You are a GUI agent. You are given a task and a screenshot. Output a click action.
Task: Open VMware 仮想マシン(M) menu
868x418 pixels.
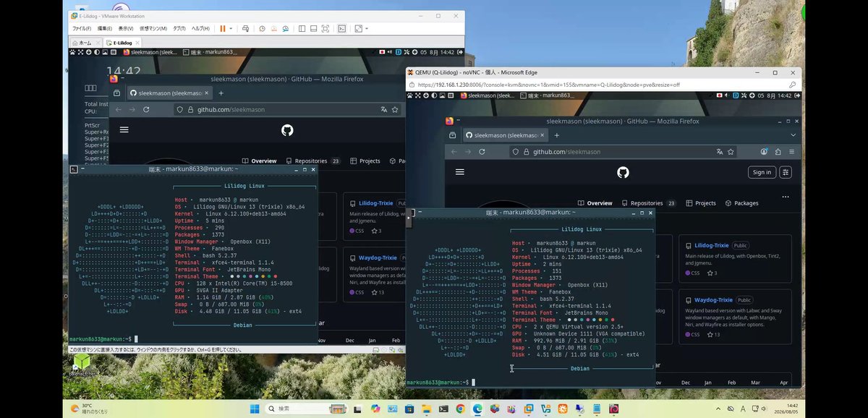(x=153, y=28)
